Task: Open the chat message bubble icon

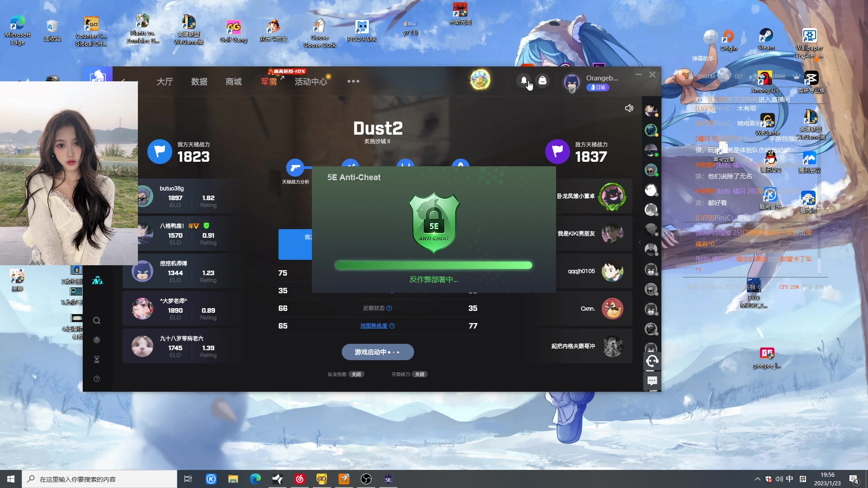Action: 652,381
